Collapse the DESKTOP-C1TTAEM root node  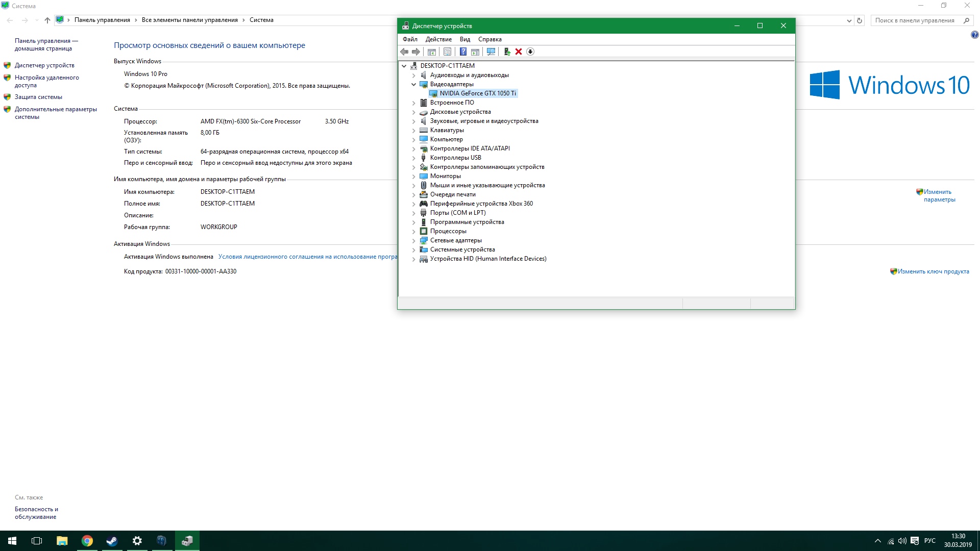click(x=404, y=66)
